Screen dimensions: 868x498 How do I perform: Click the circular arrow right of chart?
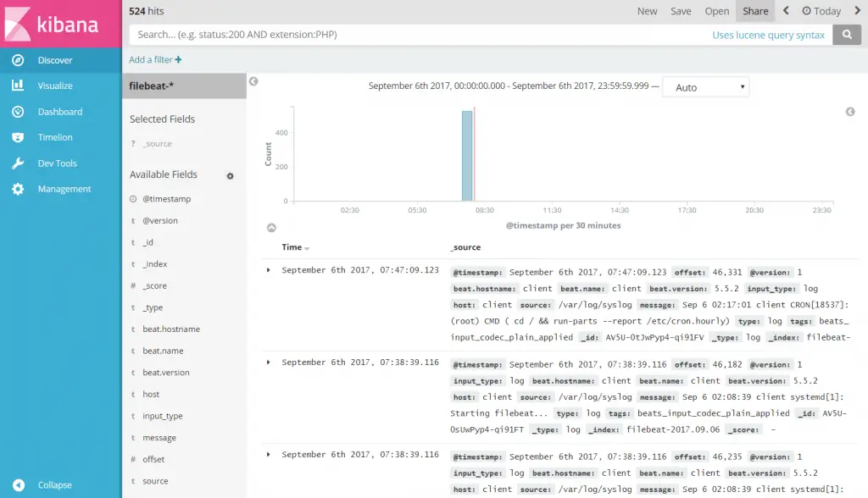click(850, 112)
